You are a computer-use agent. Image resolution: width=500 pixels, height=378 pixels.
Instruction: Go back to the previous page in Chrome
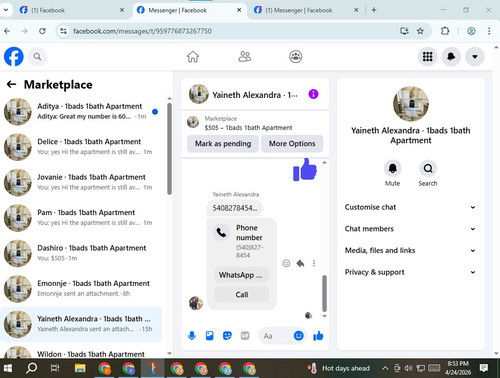[7, 31]
